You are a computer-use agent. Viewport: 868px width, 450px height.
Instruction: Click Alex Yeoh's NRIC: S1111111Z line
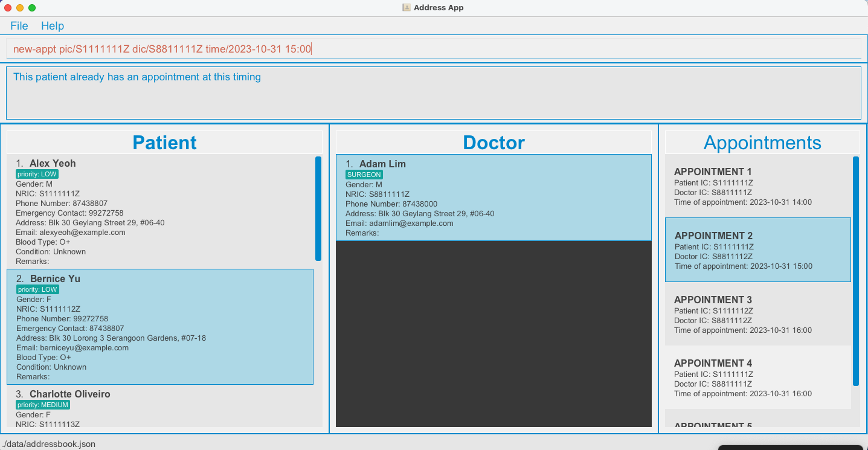pos(48,194)
